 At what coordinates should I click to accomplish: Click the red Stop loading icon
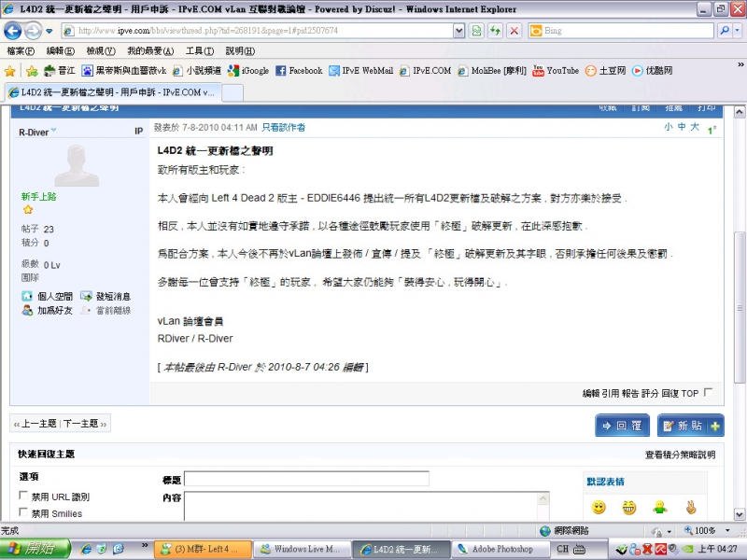(x=514, y=31)
